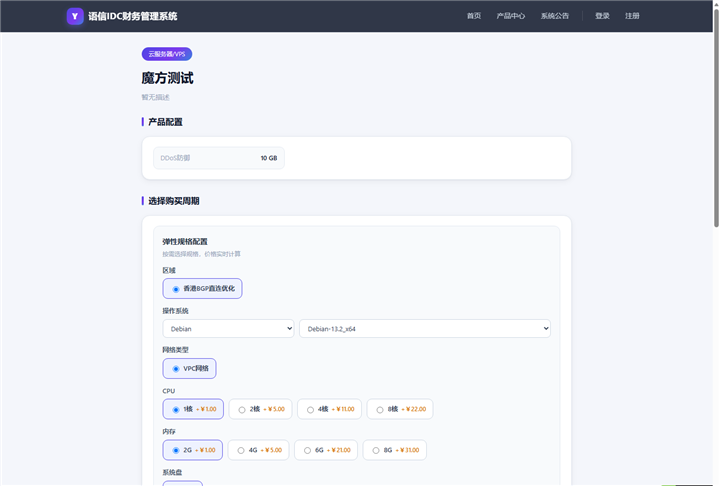
Task: Select the 8核 CPU option
Action: (400, 409)
